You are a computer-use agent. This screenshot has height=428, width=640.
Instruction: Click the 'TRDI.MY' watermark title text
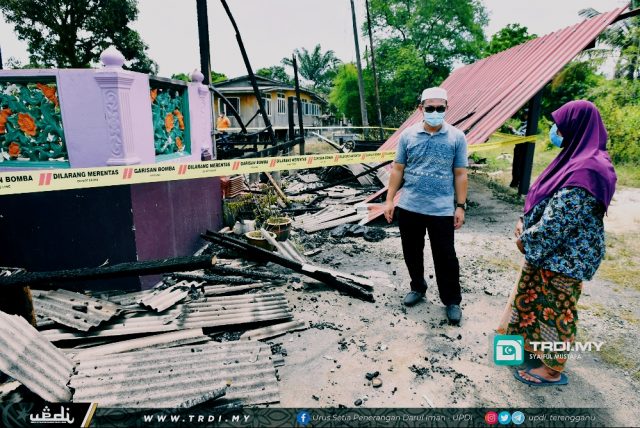pyautogui.click(x=566, y=346)
